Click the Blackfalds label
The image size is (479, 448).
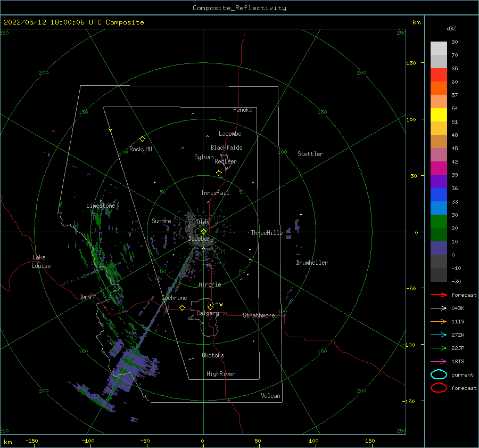click(x=226, y=148)
